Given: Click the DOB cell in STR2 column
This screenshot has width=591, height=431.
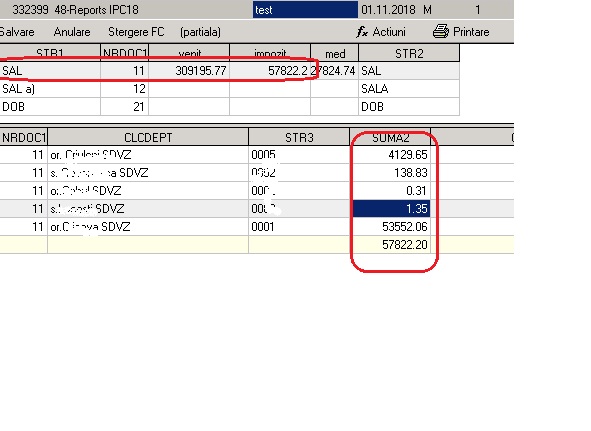Looking at the screenshot, I should coord(409,107).
